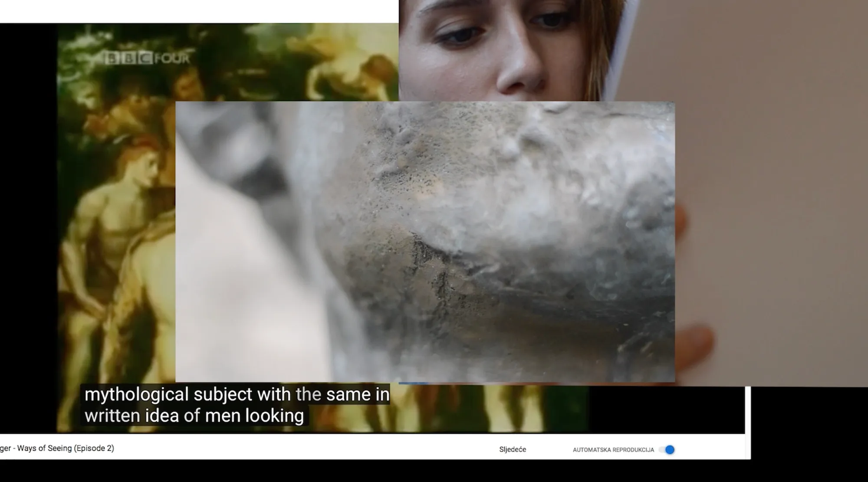Click the 'Sljedeće' label
868x482 pixels.
[x=513, y=449]
